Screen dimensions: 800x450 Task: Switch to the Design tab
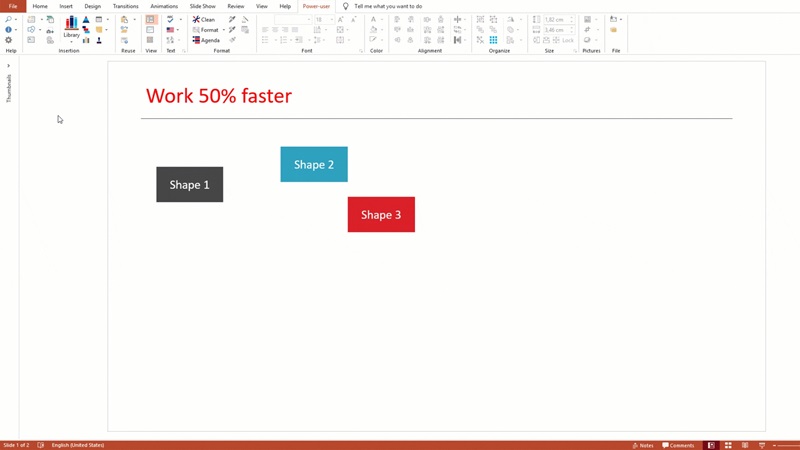[92, 6]
